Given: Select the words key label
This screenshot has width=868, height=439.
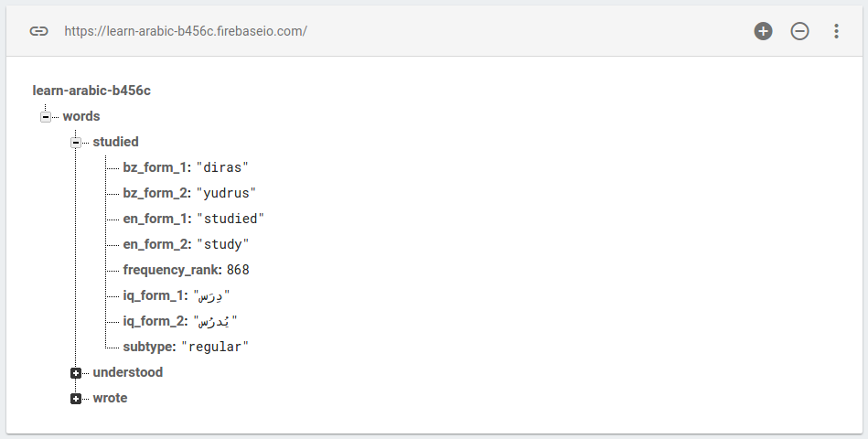Looking at the screenshot, I should pyautogui.click(x=81, y=116).
